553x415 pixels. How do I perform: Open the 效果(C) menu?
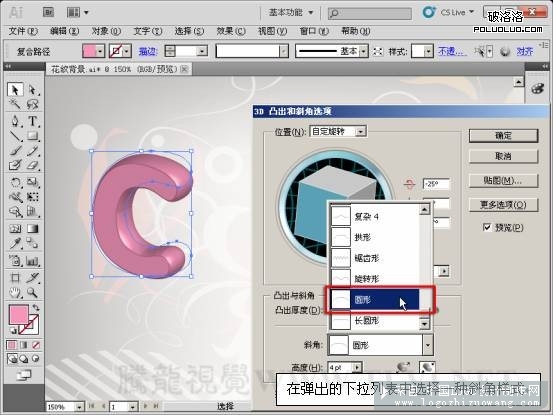click(x=231, y=31)
